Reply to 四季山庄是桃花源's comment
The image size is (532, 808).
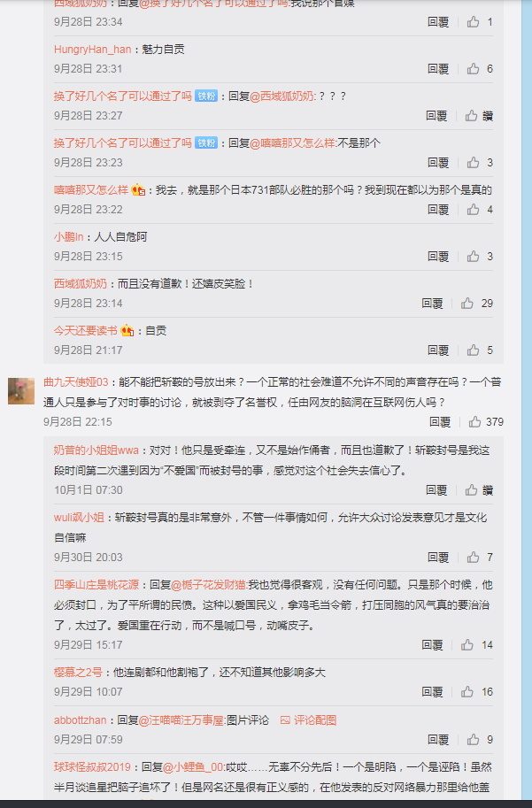(432, 644)
